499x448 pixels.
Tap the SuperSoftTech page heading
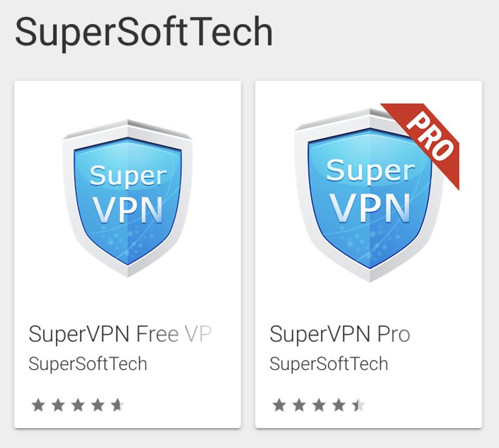144,31
